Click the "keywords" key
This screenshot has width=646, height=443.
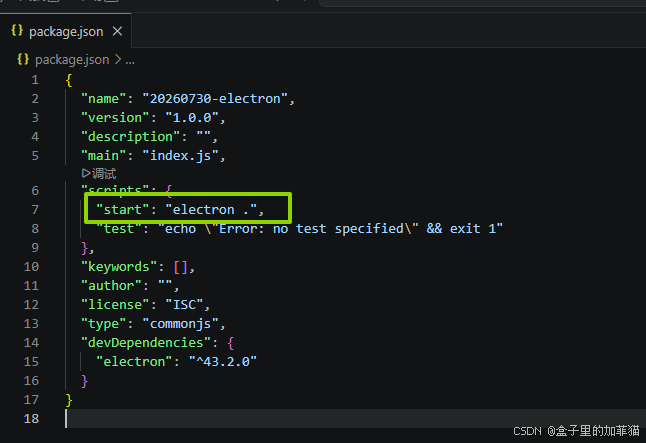(x=119, y=267)
